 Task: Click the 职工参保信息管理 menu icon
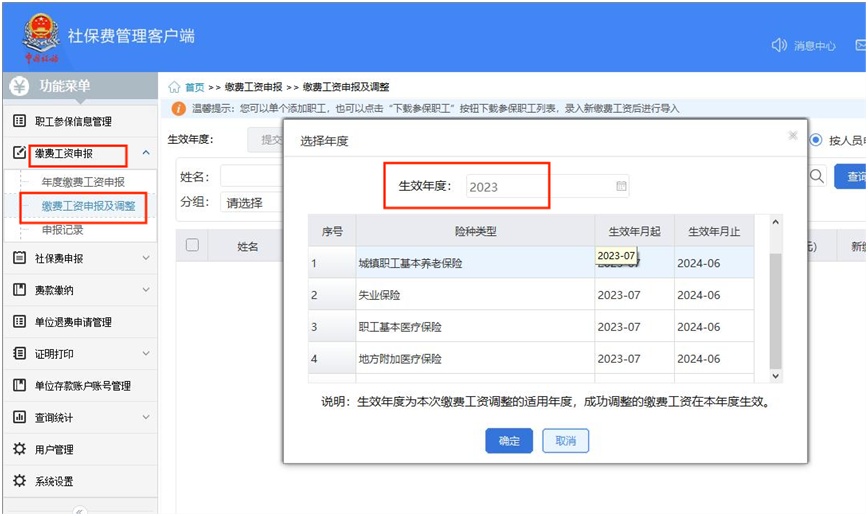click(19, 121)
